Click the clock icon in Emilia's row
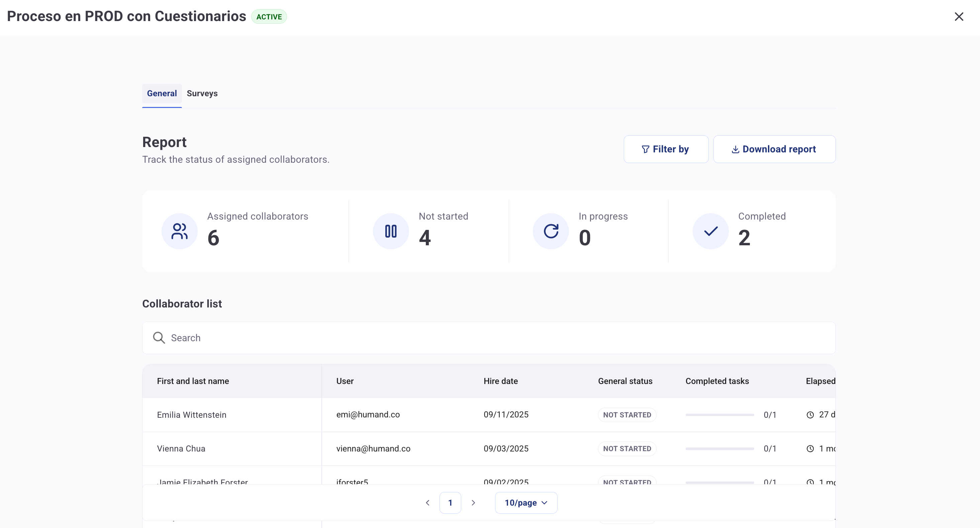The width and height of the screenshot is (980, 528). coord(810,415)
